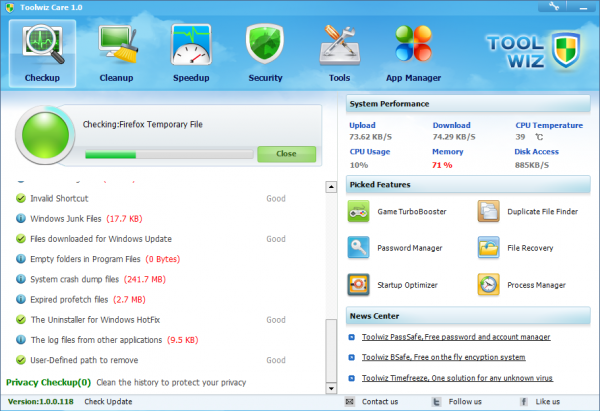Open the App Manager section
Image resolution: width=600 pixels, height=411 pixels.
point(413,54)
